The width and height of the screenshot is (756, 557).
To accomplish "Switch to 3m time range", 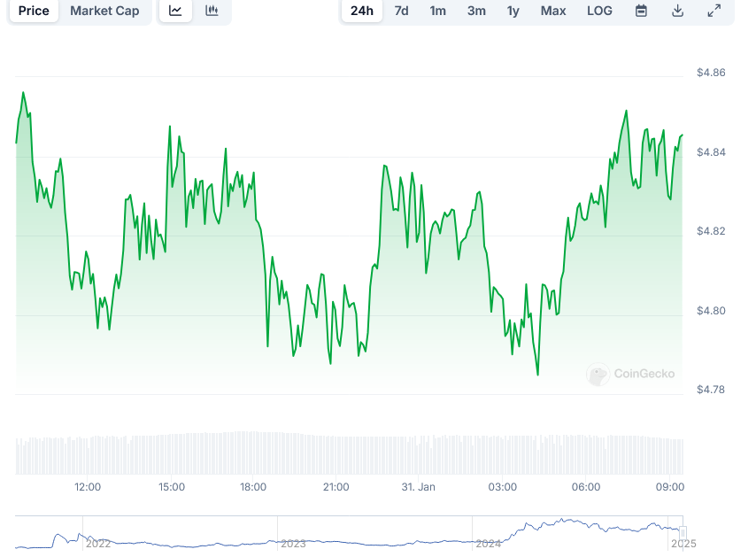I will click(476, 11).
